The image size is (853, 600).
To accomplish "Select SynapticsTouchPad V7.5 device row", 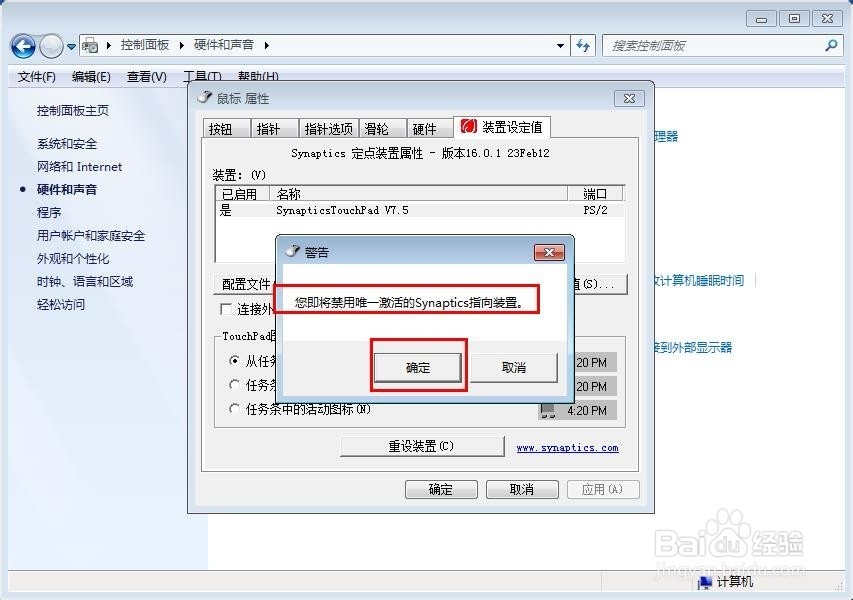I will (419, 211).
